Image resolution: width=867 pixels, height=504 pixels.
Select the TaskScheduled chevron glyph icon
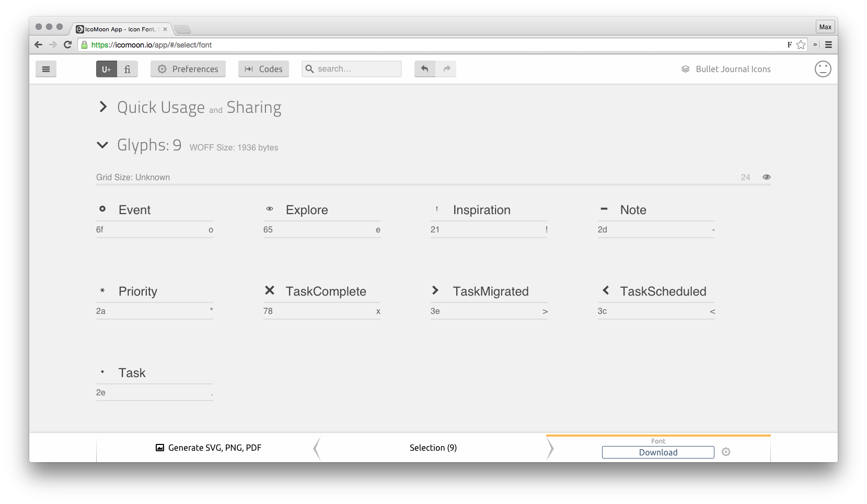tap(606, 290)
